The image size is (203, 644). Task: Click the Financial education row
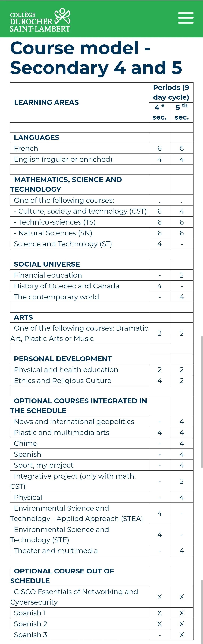pos(101,275)
